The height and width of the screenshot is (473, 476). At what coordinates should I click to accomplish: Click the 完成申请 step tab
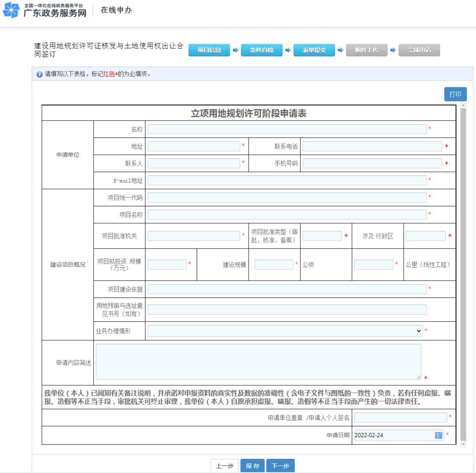pyautogui.click(x=419, y=50)
